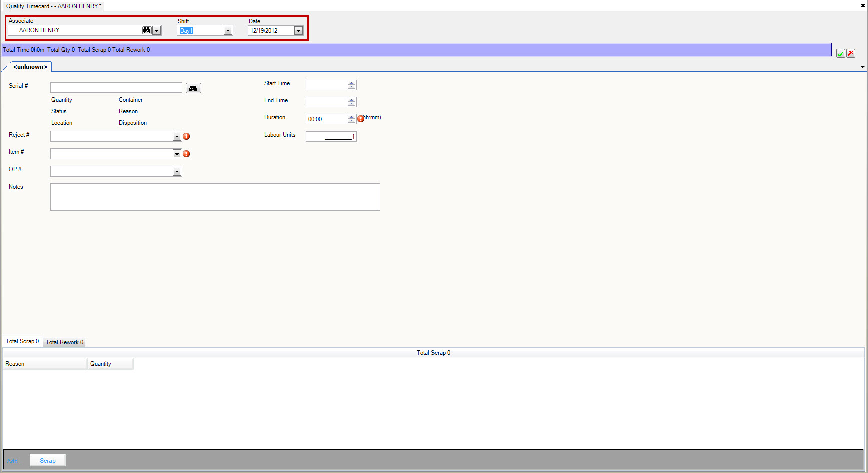Expand the OP # dropdown
Viewport: 868px width, 473px height.
(x=177, y=171)
